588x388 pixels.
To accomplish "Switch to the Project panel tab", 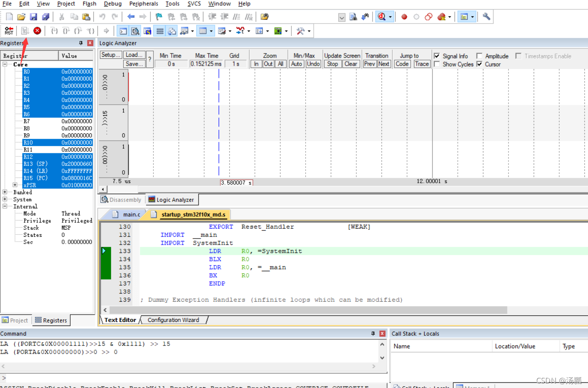I will point(15,320).
